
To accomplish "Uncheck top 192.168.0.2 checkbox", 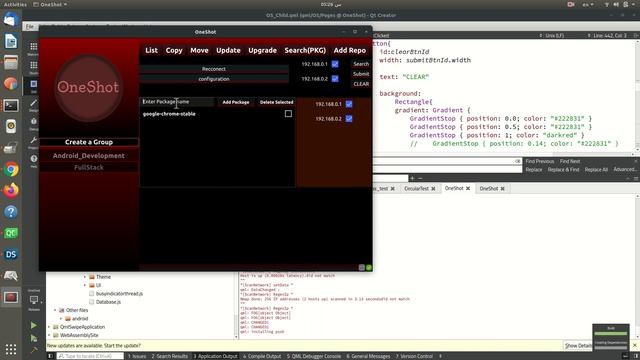I will click(x=335, y=79).
